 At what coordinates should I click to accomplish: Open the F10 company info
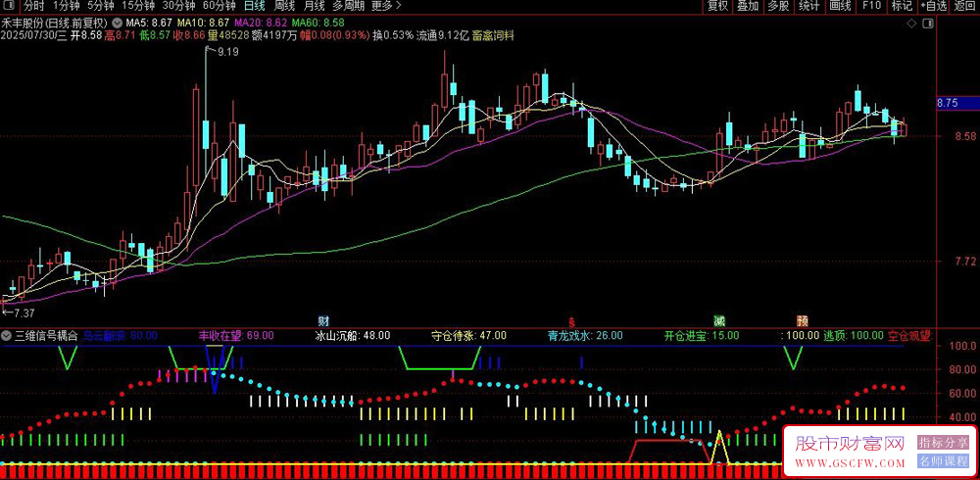coord(871,6)
